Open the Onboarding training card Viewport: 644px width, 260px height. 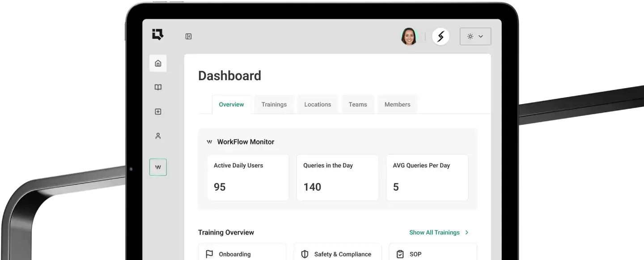(242, 253)
